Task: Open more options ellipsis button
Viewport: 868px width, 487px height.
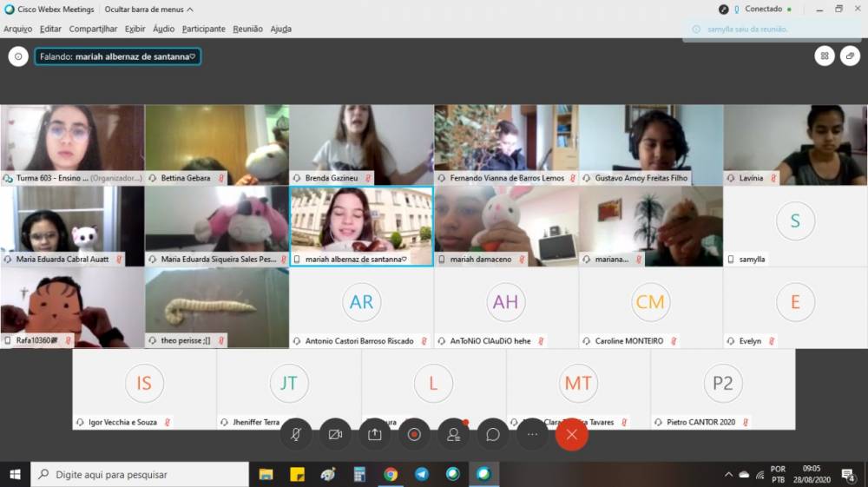Action: point(532,434)
